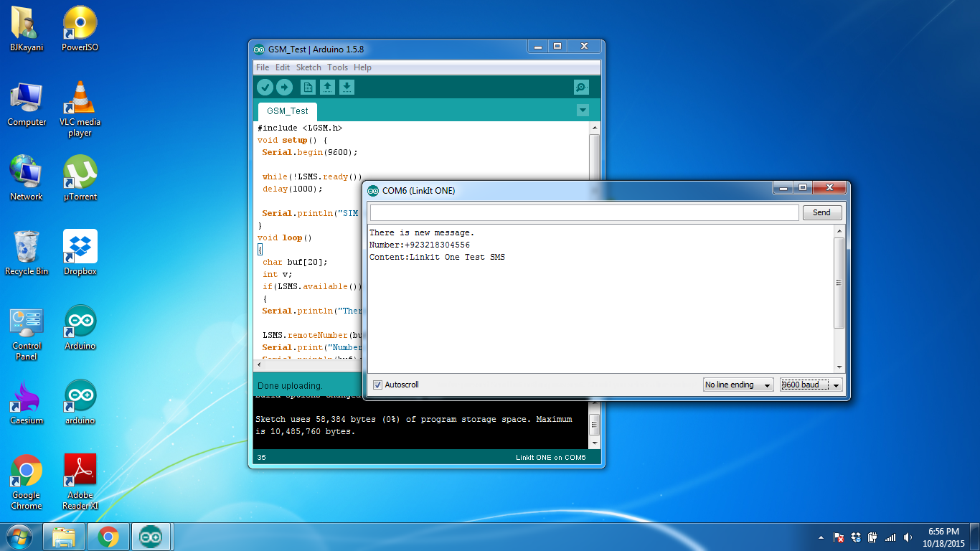
Task: Select the Computer desktop icon
Action: pos(27,104)
